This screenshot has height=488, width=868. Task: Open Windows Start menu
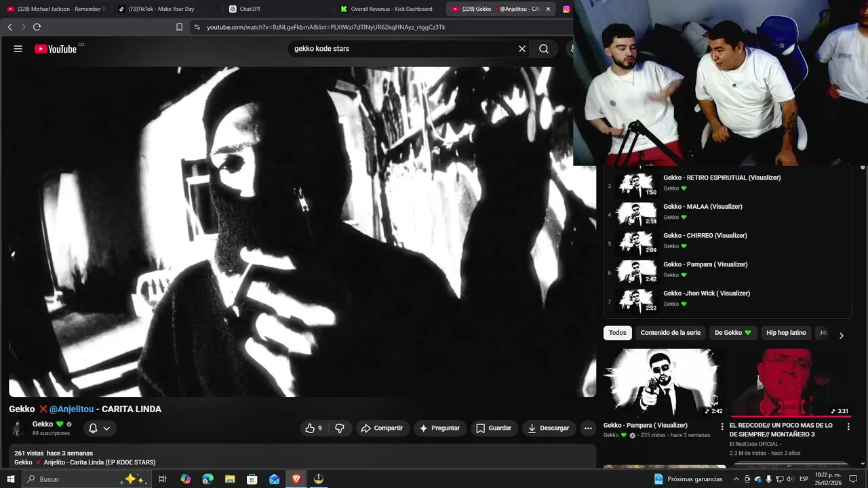10,479
